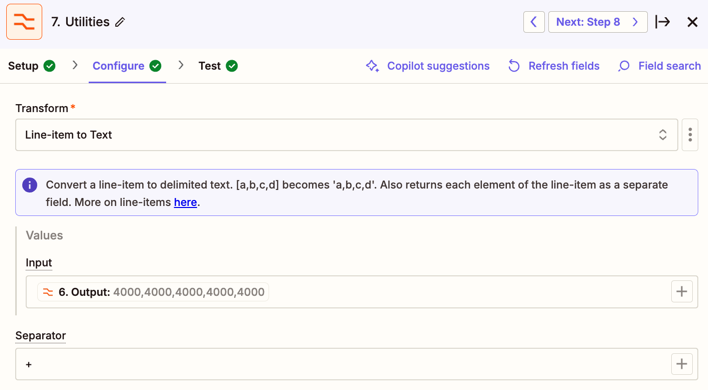
Task: Insert data with the Input field plus button
Action: pyautogui.click(x=682, y=292)
